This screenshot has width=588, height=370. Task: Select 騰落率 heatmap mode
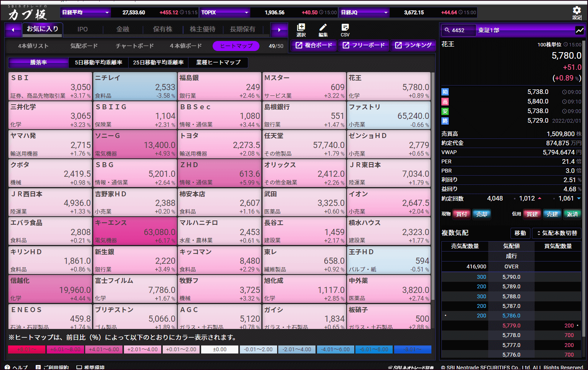point(38,62)
